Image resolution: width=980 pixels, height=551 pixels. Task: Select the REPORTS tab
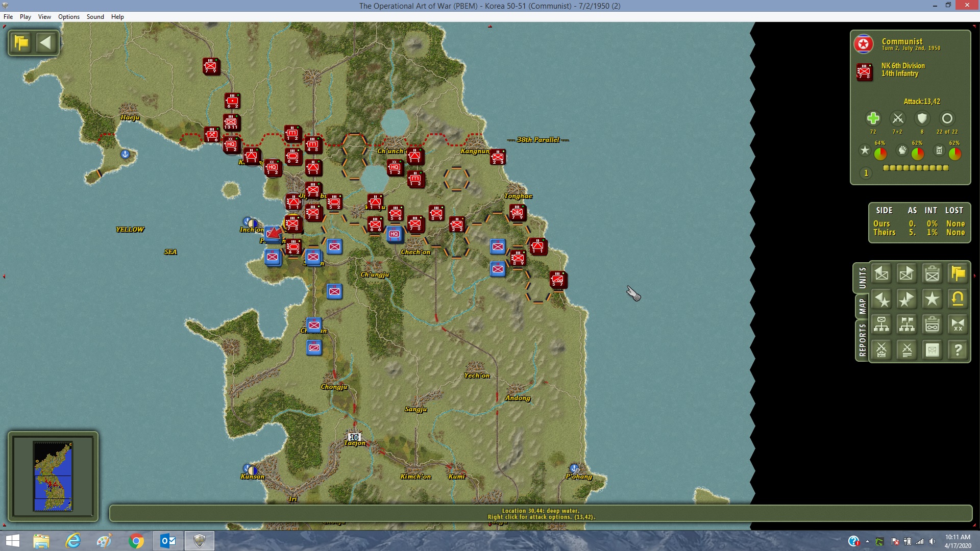[862, 340]
